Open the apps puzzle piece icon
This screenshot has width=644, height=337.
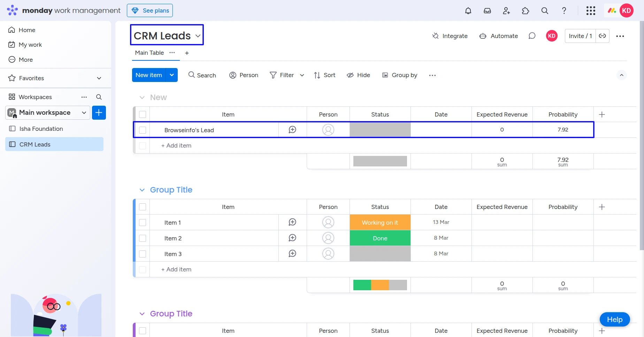coord(526,11)
